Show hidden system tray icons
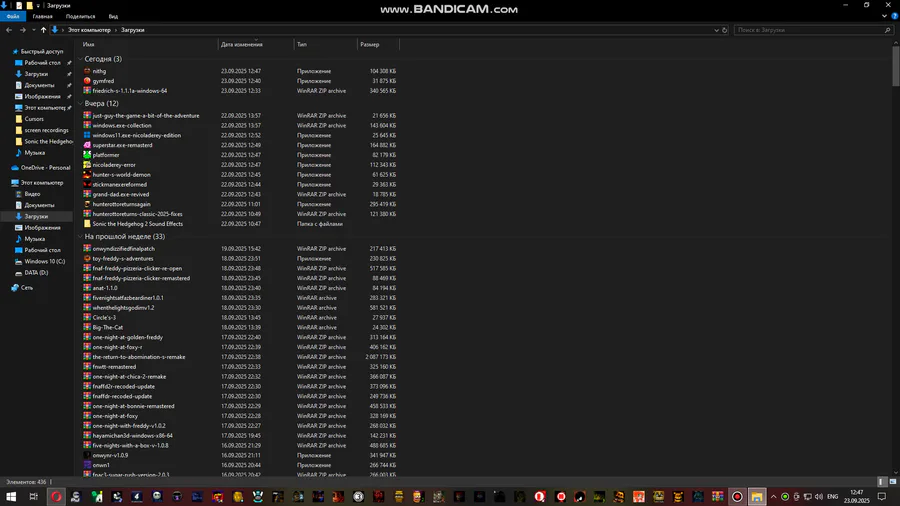The height and width of the screenshot is (506, 900). [773, 497]
